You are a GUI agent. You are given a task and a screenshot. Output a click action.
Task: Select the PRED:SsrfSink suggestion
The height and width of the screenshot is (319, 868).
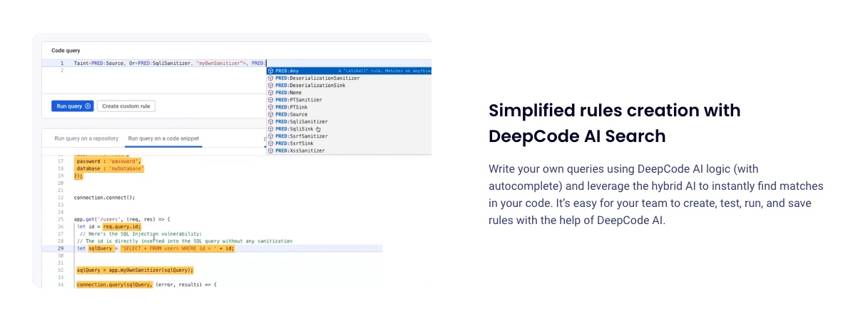pyautogui.click(x=349, y=143)
